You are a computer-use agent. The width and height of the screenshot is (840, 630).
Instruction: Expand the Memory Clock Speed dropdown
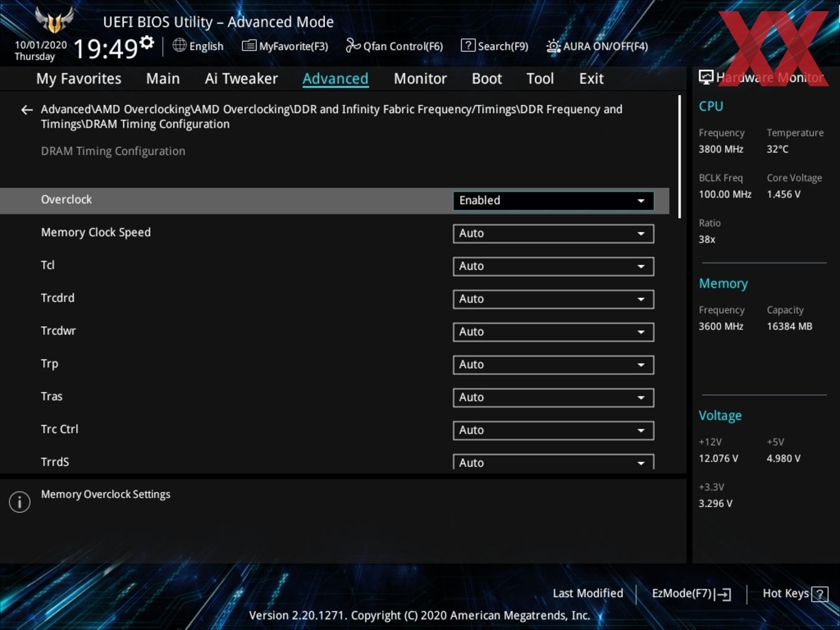pos(553,233)
